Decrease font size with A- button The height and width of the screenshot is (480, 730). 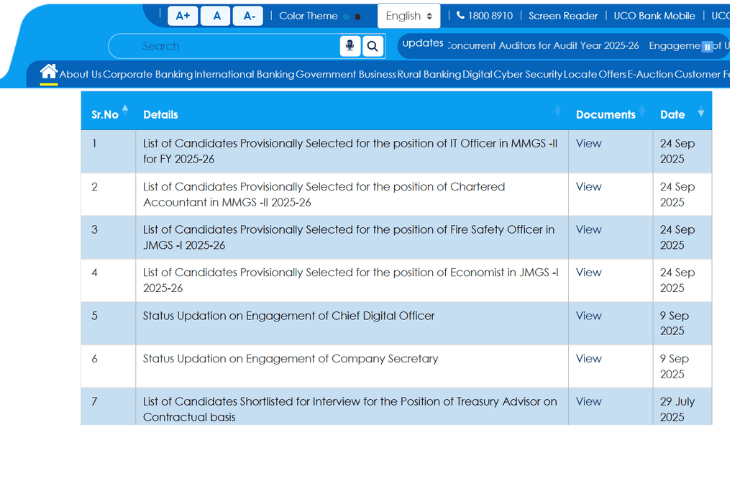click(249, 16)
